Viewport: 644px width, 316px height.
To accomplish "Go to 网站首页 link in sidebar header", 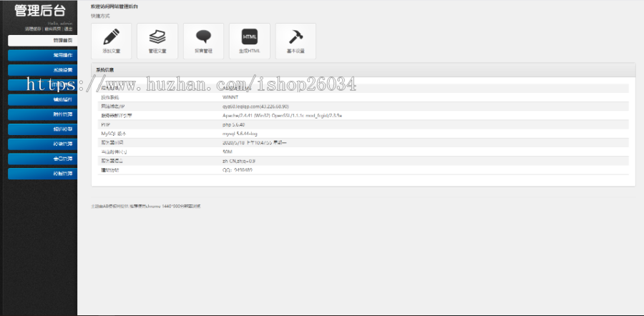I will (53, 29).
